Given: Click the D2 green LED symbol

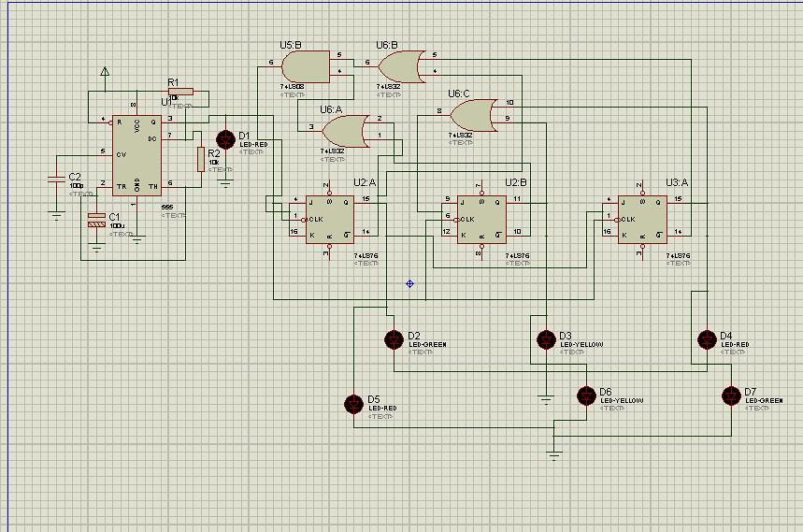Looking at the screenshot, I should pos(394,339).
